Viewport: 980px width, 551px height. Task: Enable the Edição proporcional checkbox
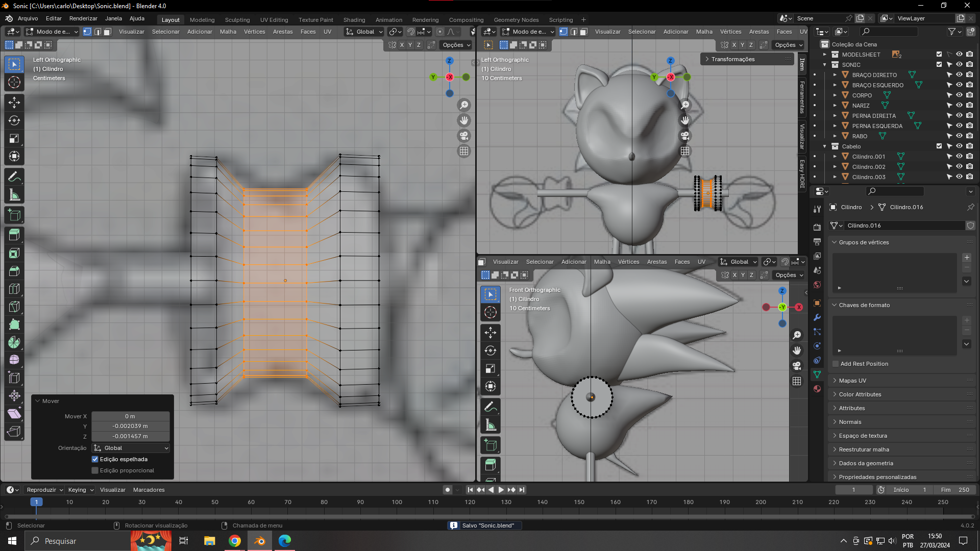(95, 470)
